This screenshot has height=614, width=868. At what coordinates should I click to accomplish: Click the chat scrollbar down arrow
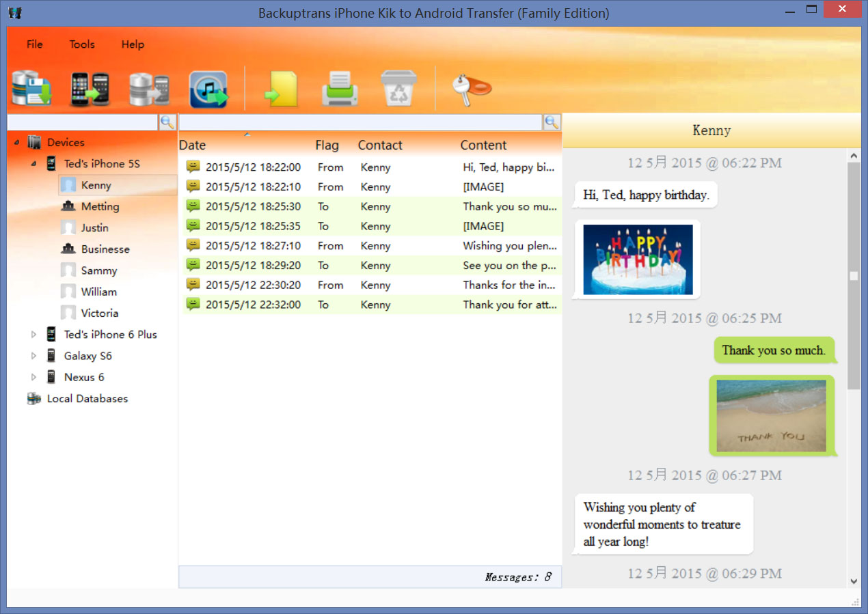[854, 581]
